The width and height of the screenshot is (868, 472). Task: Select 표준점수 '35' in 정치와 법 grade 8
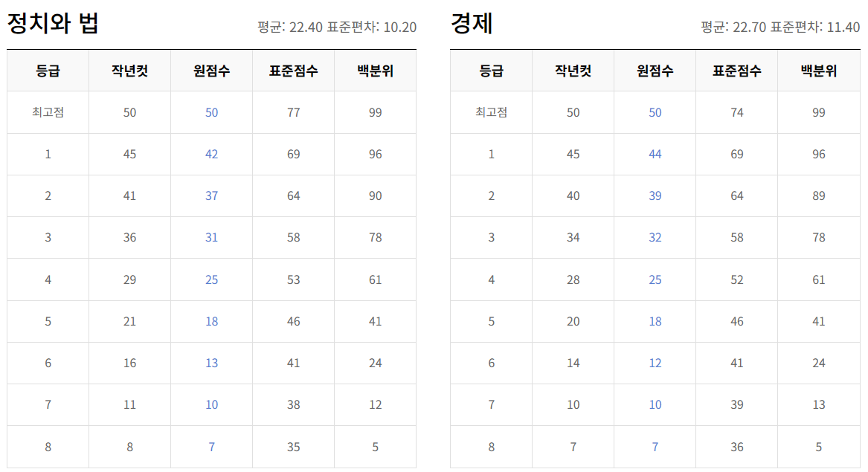[x=293, y=447]
